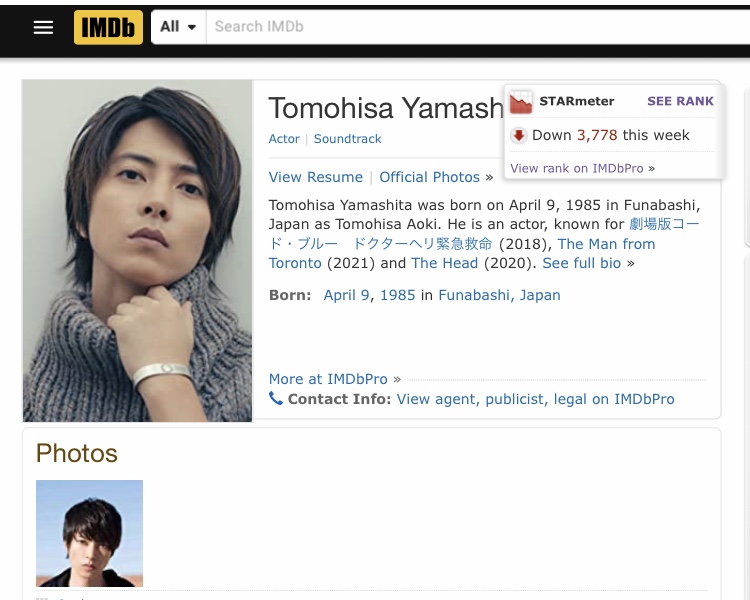750x600 pixels.
Task: Click the STARmeter chart icon
Action: coord(521,102)
